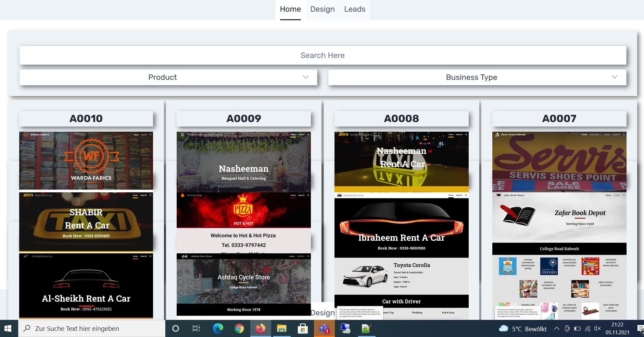644x337 pixels.
Task: Open the Shabir Rent A Car preview
Action: [86, 222]
